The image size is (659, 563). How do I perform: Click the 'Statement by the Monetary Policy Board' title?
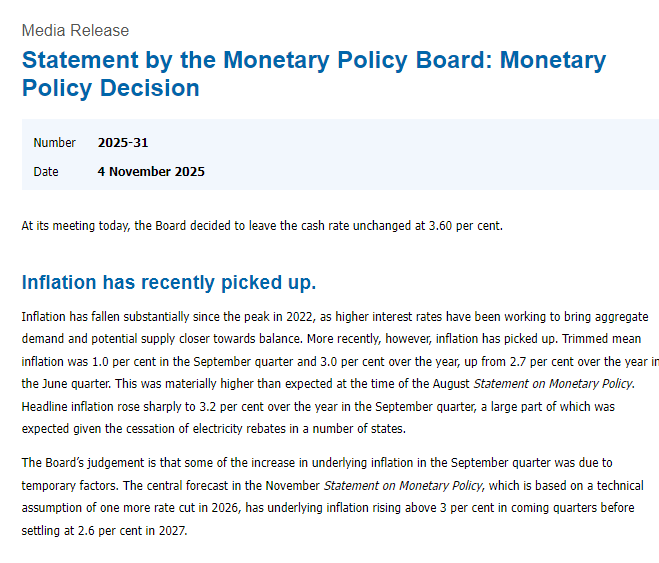click(x=313, y=73)
